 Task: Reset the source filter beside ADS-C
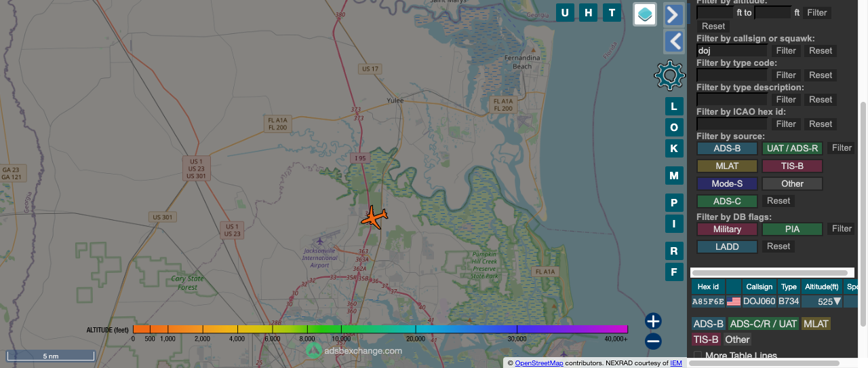click(778, 201)
